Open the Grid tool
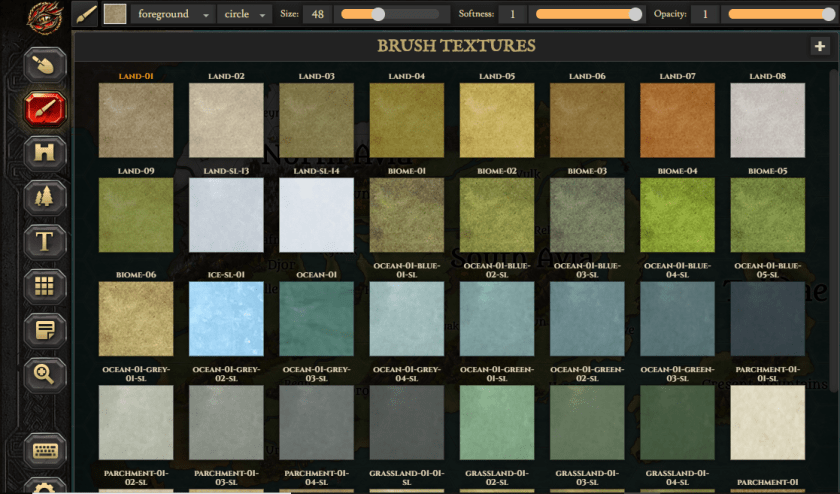840x494 pixels. point(45,285)
